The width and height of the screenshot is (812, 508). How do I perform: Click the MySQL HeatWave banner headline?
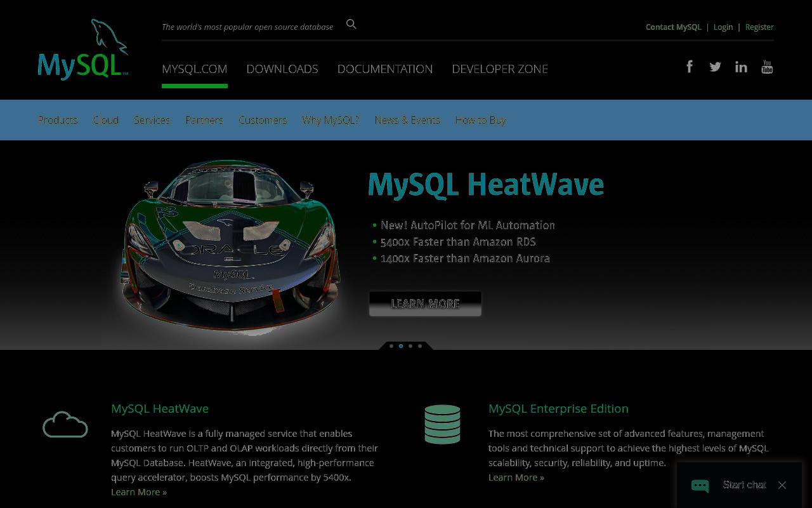486,185
